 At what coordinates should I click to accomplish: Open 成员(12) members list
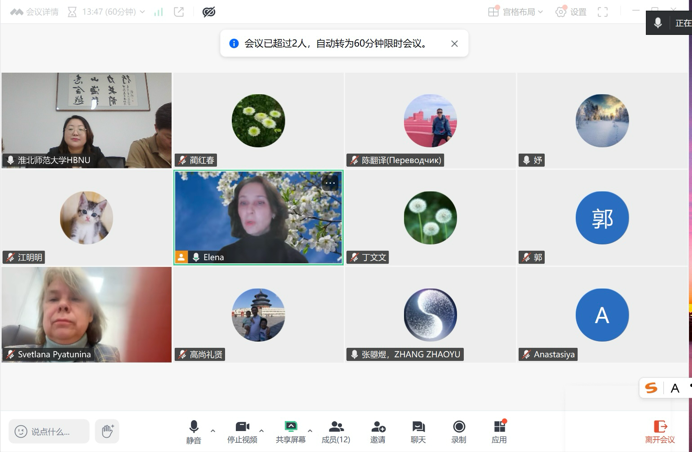pyautogui.click(x=336, y=432)
